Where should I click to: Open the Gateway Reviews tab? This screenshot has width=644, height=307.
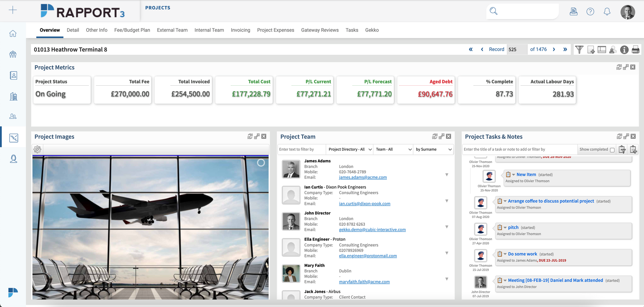click(320, 30)
